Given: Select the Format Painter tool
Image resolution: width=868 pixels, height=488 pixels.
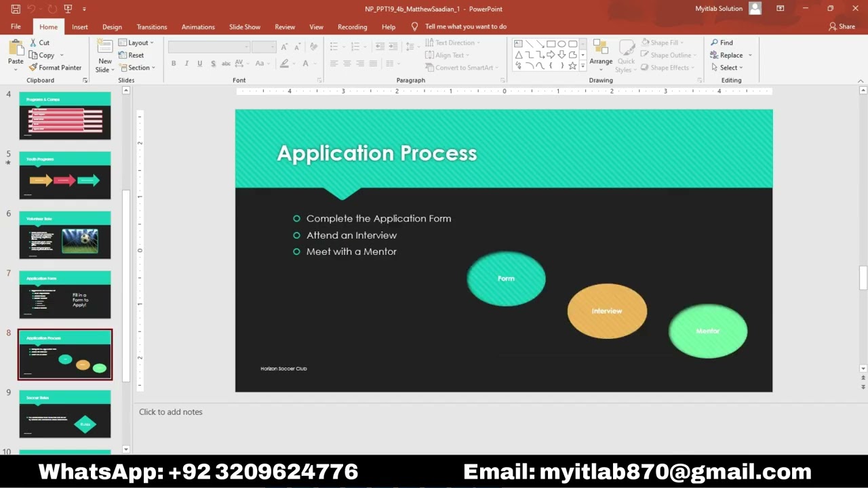Looking at the screenshot, I should [x=55, y=68].
